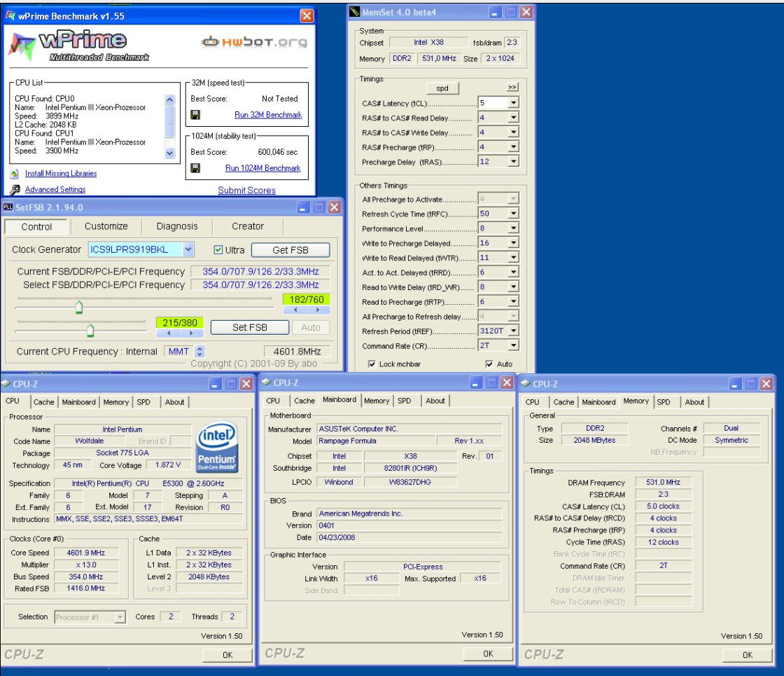This screenshot has height=676, width=784.
Task: Click the upper FSB slider thumb in SetFSB
Action: point(79,307)
